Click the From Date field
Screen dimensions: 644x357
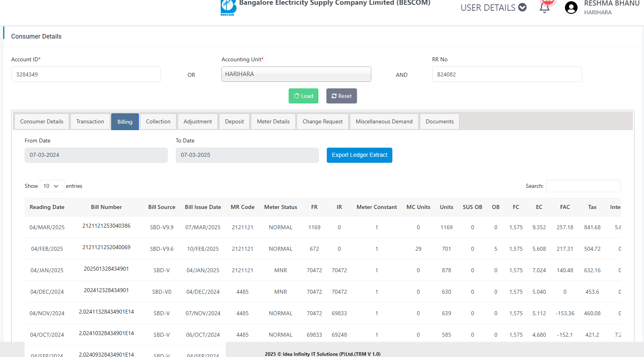pyautogui.click(x=96, y=155)
